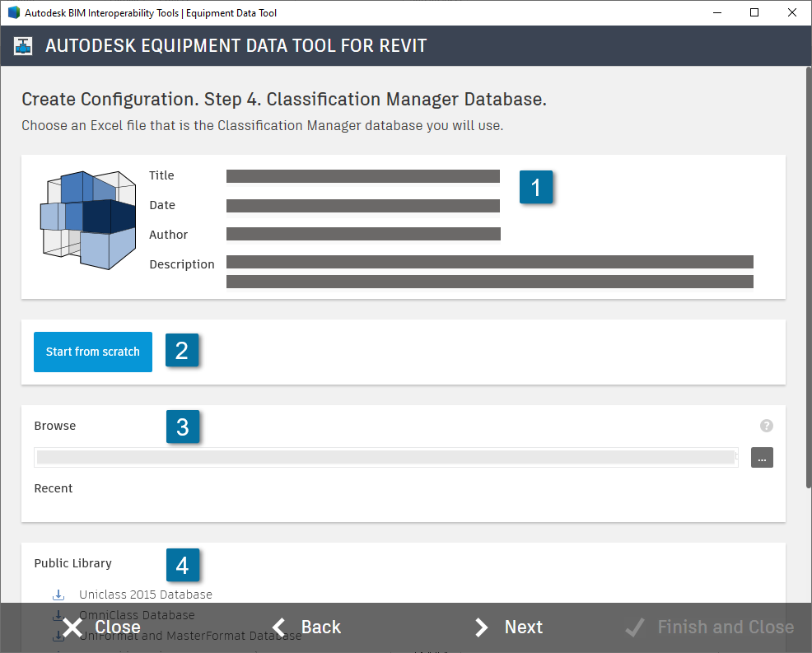Click the ellipsis icon to browse for a file

(762, 457)
